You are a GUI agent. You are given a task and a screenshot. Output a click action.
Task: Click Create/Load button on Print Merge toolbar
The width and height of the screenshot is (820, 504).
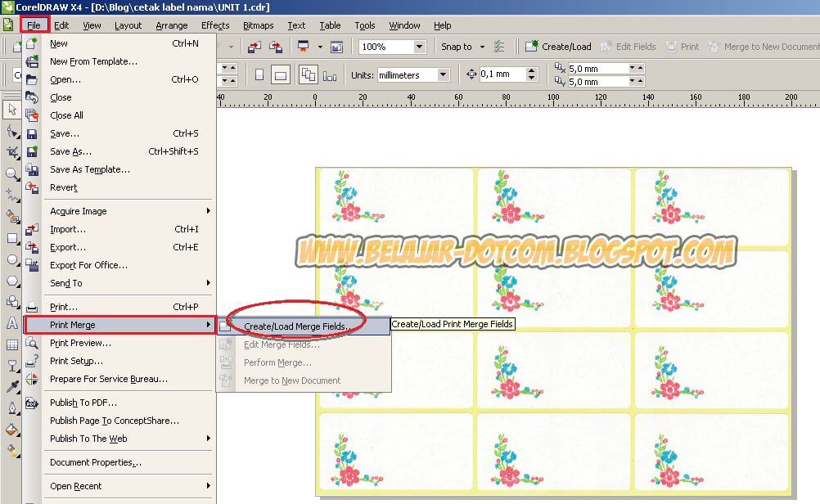(558, 47)
